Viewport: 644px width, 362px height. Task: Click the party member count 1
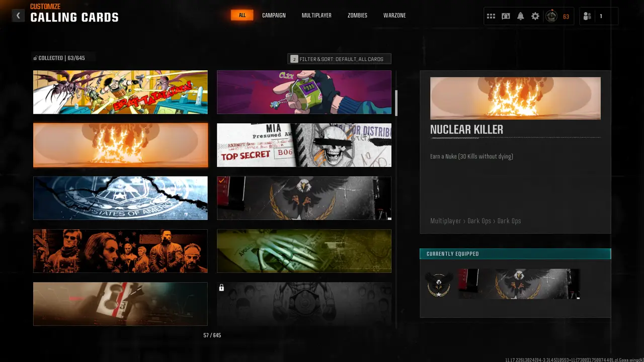[x=601, y=16]
